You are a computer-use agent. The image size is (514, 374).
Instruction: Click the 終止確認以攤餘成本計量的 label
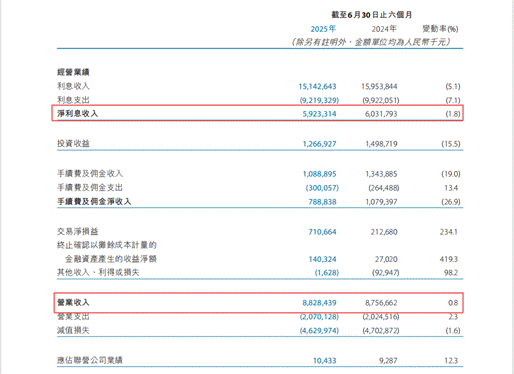tap(107, 245)
